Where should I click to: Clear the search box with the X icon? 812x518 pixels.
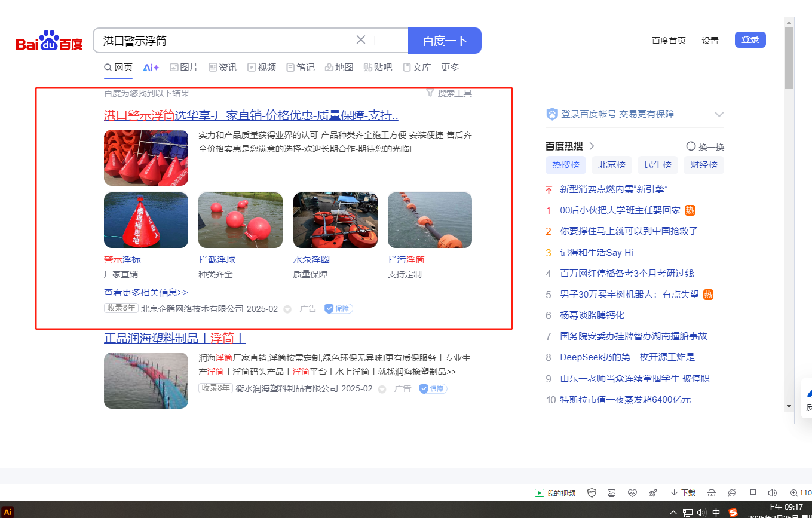361,40
